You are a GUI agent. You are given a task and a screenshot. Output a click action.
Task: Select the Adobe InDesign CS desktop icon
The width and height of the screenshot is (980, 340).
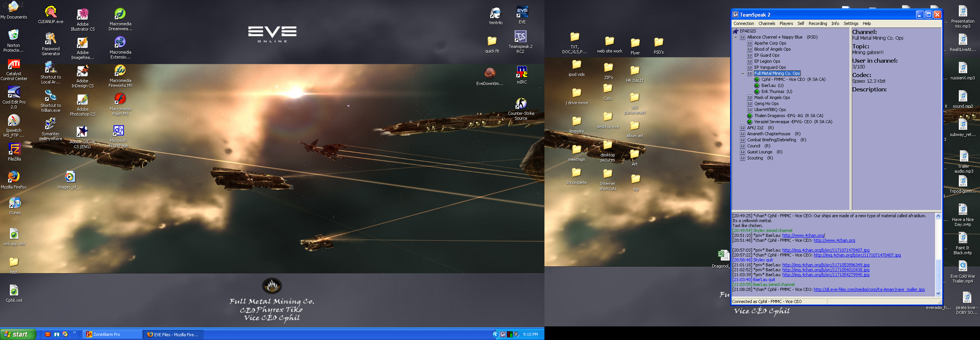pos(82,77)
